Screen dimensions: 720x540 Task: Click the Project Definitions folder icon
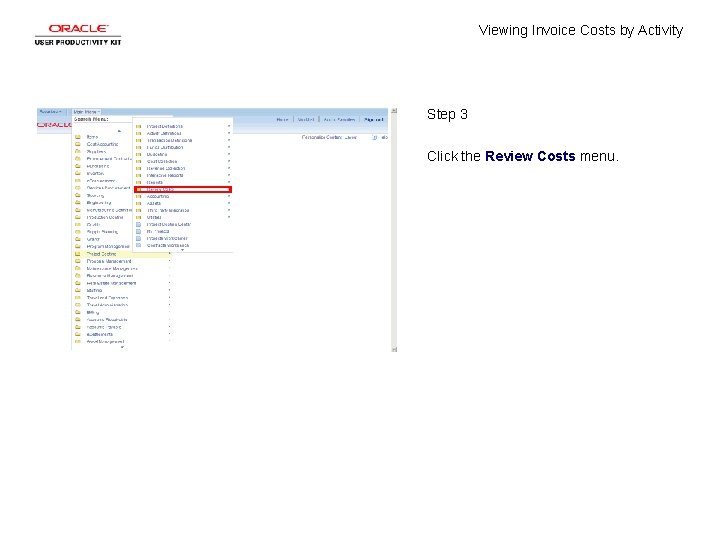coord(138,126)
